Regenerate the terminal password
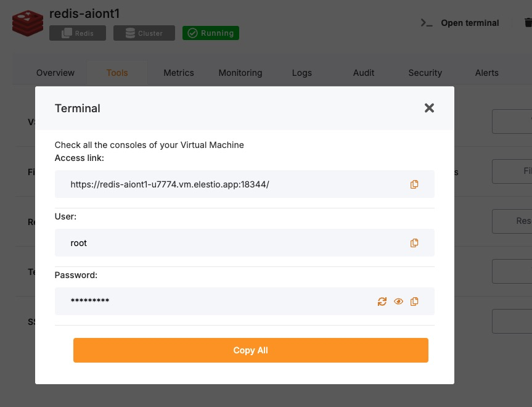The width and height of the screenshot is (532, 407). 382,302
